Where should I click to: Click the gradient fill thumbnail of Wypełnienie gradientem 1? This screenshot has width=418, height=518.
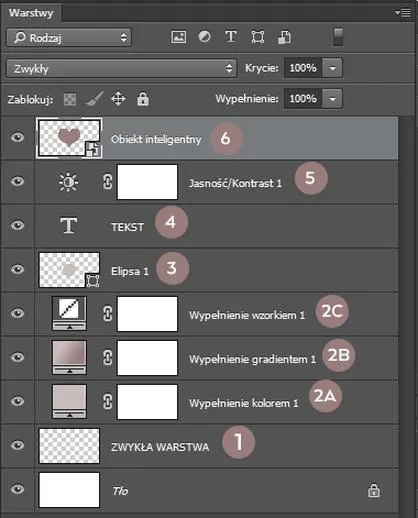tap(69, 357)
